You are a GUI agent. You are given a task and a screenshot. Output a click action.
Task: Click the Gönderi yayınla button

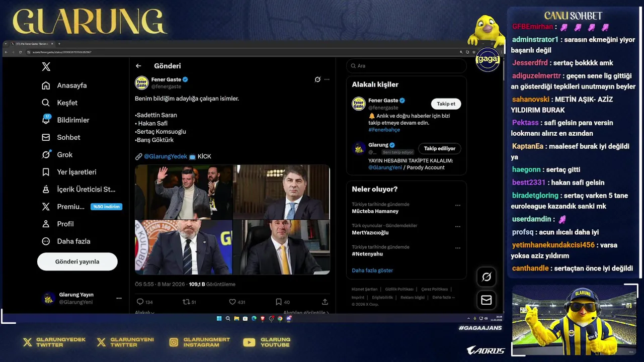pyautogui.click(x=77, y=261)
